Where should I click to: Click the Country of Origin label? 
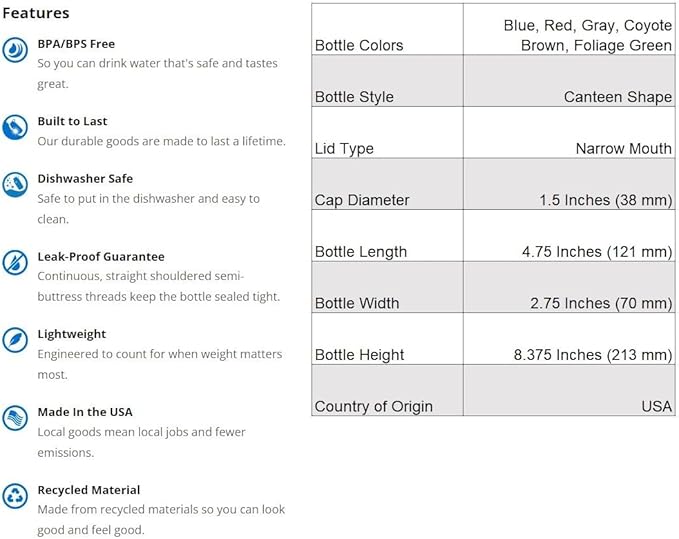373,406
